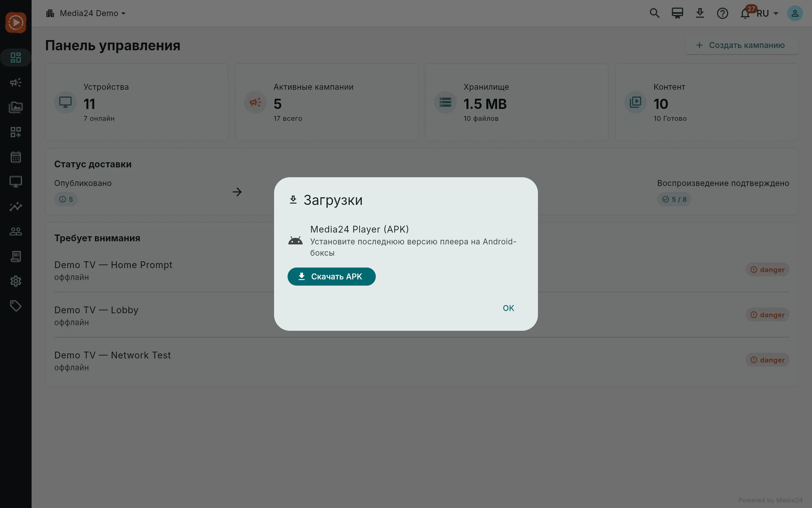This screenshot has height=508, width=812.
Task: Click the Скачать APK button
Action: [332, 277]
